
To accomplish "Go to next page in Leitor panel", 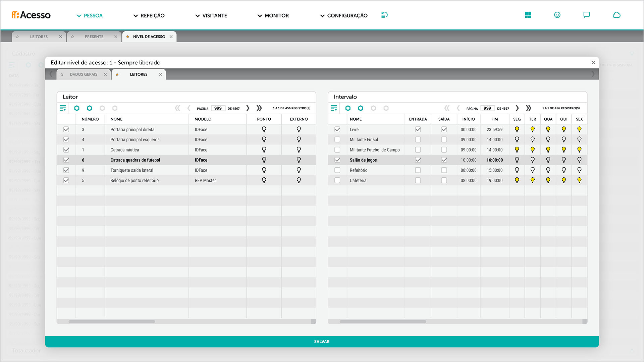I will [248, 108].
